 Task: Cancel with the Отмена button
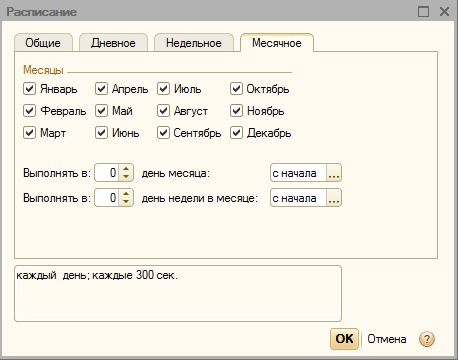[x=387, y=339]
